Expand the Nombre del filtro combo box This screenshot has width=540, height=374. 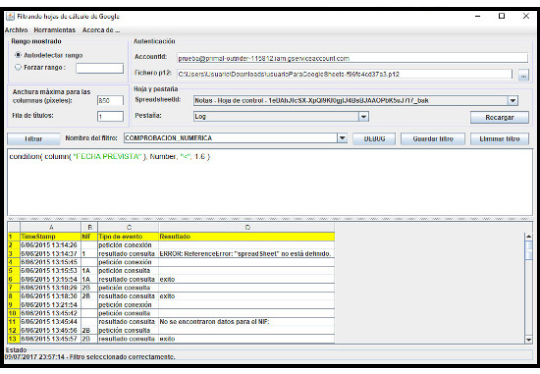click(x=342, y=138)
